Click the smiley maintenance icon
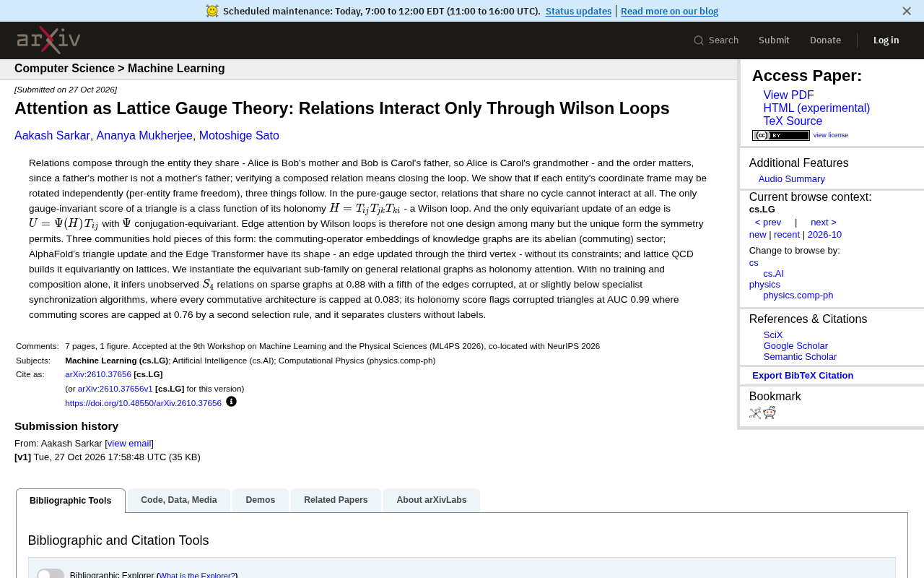Image resolution: width=924 pixels, height=578 pixels. pos(212,11)
